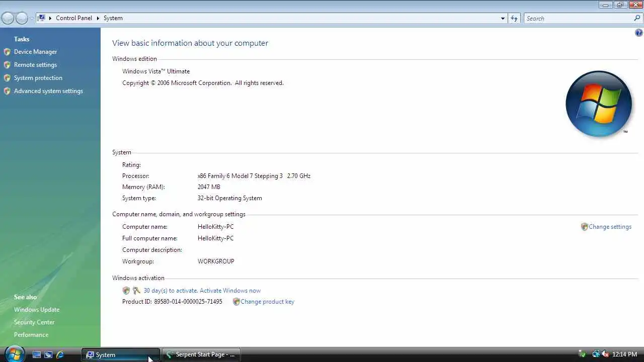
Task: Restore down the System window
Action: click(620, 5)
